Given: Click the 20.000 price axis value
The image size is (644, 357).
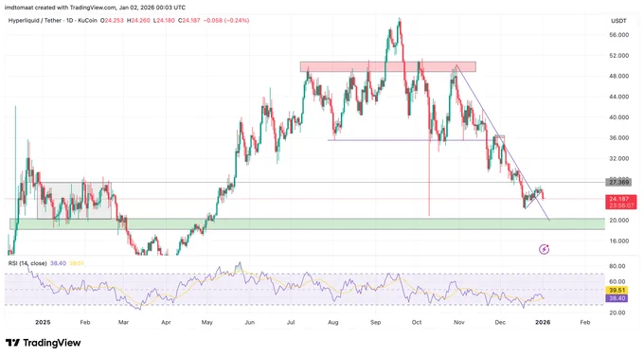Looking at the screenshot, I should (619, 221).
